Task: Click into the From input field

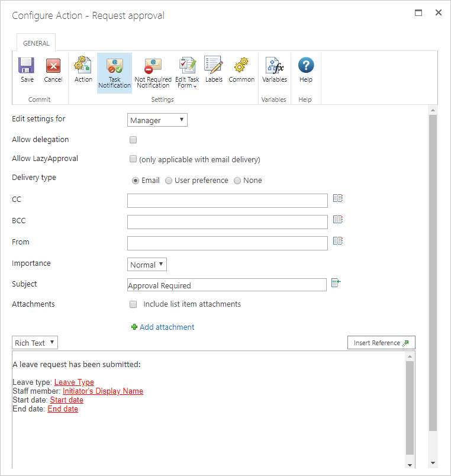Action: [x=227, y=243]
